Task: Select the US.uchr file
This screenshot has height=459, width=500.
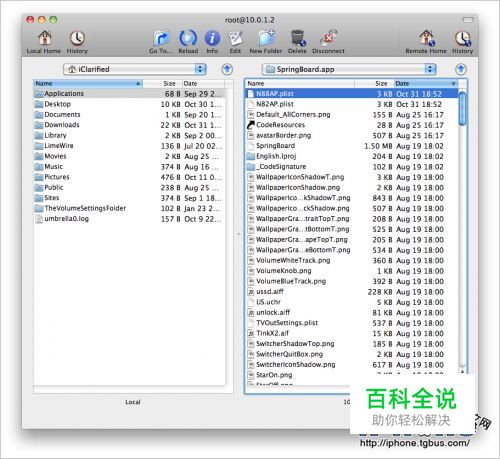Action: pyautogui.click(x=352, y=302)
